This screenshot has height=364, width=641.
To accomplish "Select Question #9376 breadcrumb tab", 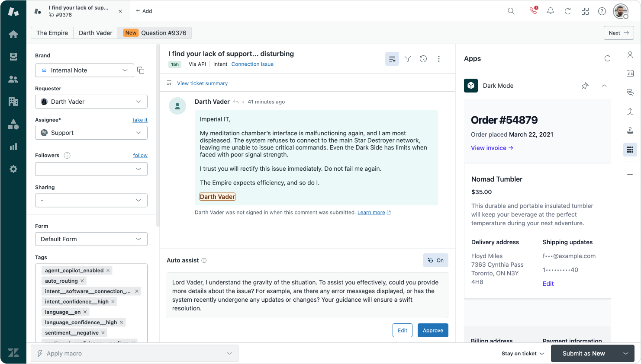I will 155,33.
